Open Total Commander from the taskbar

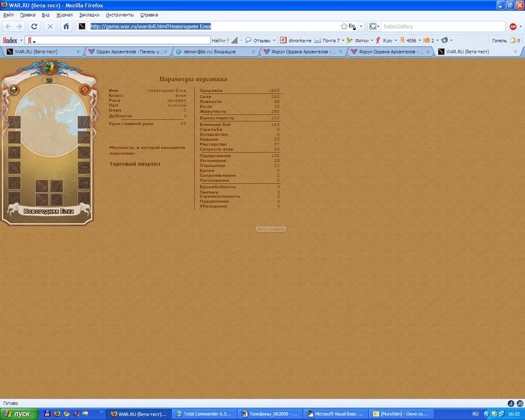(x=204, y=414)
